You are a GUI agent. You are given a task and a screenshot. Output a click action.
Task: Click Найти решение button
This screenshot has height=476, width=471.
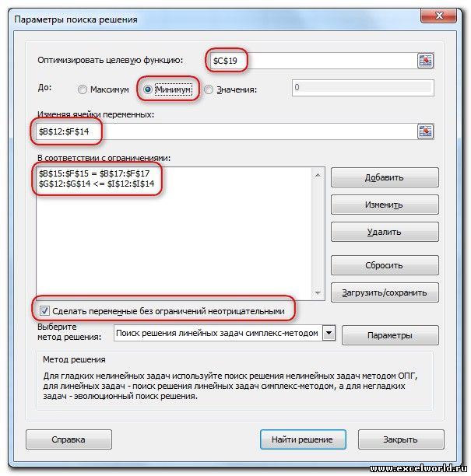[x=303, y=439]
